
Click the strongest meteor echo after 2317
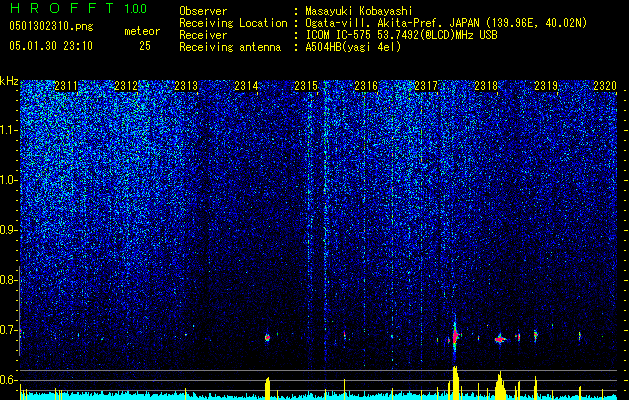click(455, 336)
